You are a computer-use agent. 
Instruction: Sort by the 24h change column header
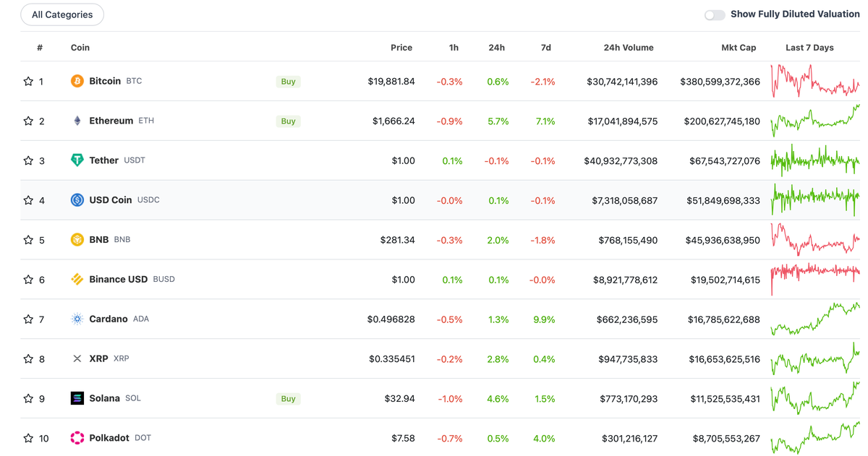[x=496, y=48]
